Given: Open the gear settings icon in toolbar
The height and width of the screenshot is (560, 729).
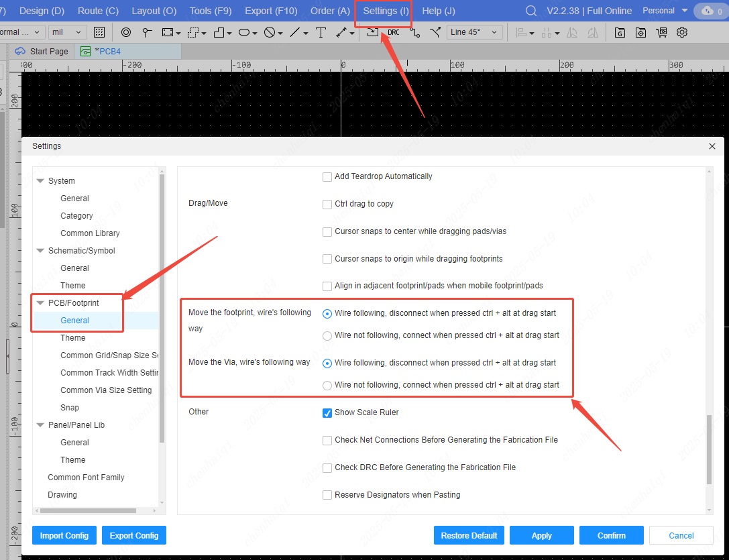Looking at the screenshot, I should (x=682, y=32).
